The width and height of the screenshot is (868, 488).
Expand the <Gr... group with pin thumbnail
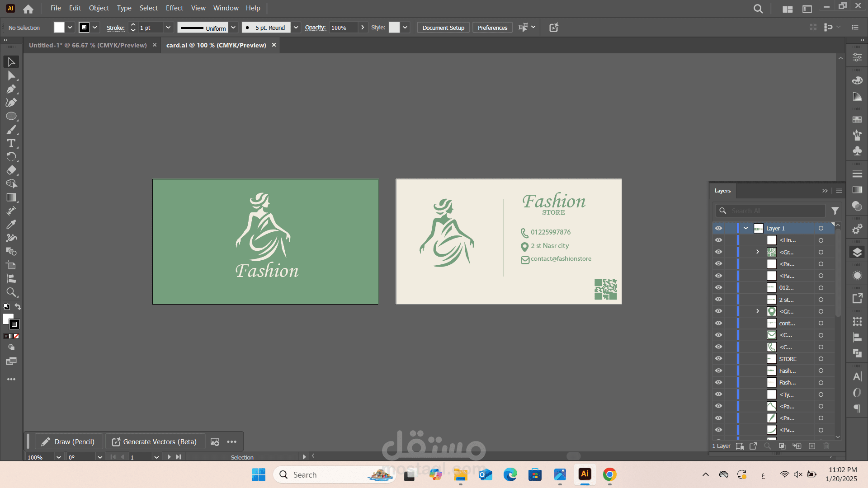click(758, 311)
